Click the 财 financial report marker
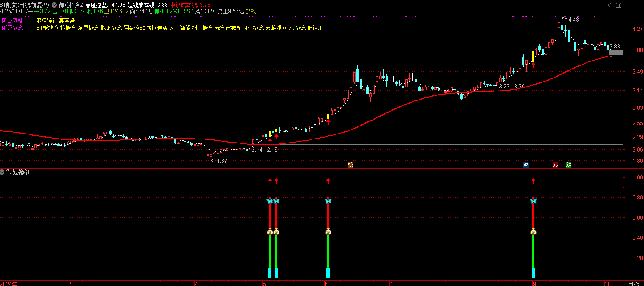This screenshot has width=644, height=286. (526, 165)
